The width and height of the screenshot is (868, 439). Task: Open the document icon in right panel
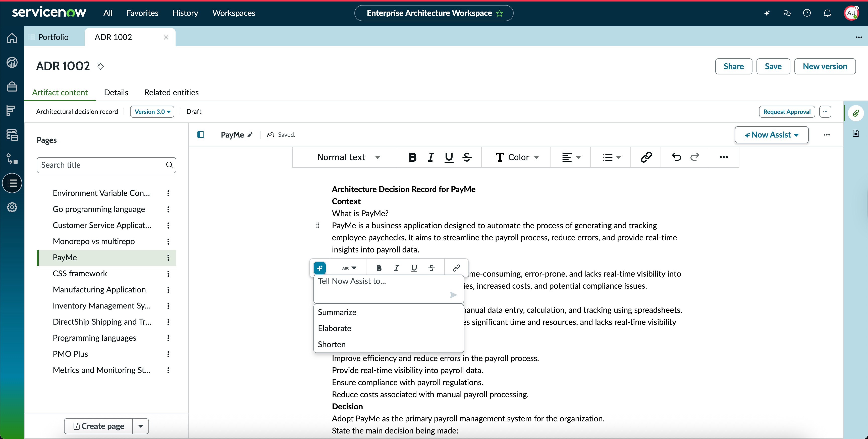[x=856, y=133]
